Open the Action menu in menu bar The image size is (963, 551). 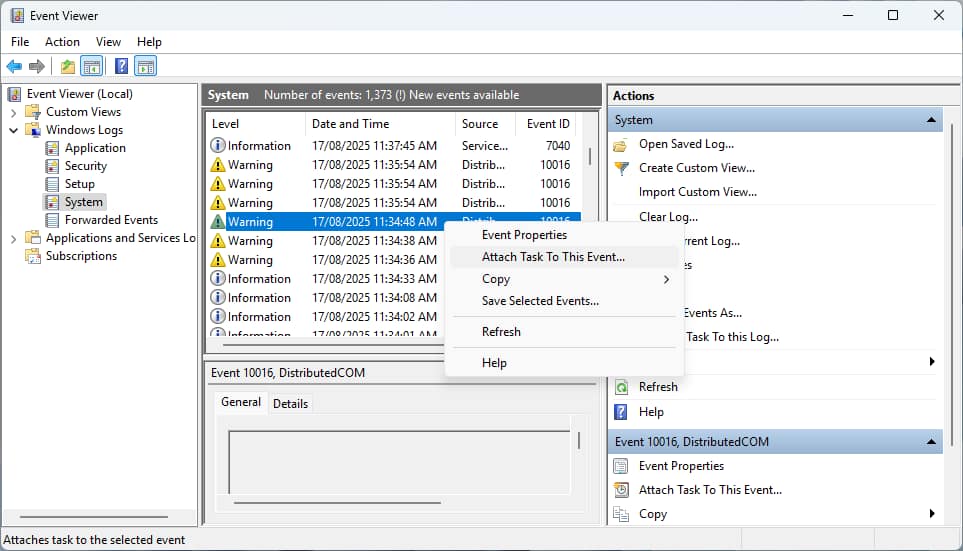[62, 42]
